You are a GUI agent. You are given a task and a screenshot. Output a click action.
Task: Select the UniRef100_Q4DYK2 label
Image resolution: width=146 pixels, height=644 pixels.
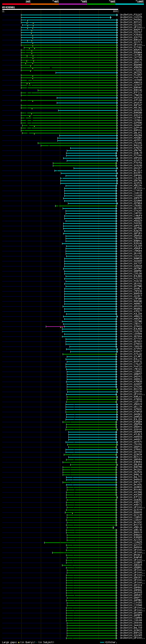(131, 376)
